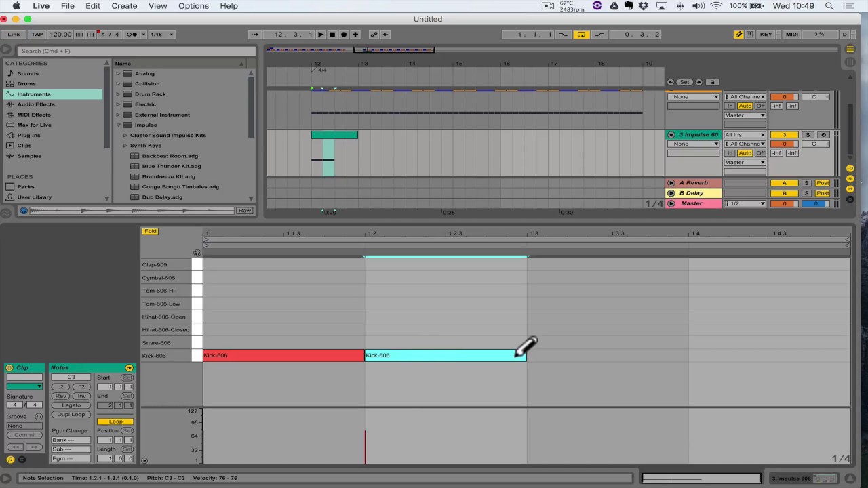The height and width of the screenshot is (488, 868).
Task: Open the clip color dropdown
Action: tap(24, 386)
